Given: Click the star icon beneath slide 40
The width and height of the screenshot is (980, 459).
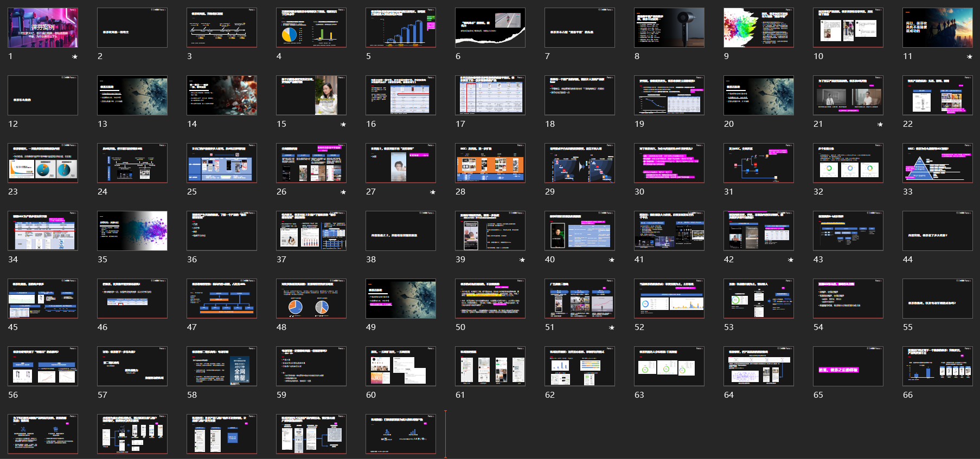Looking at the screenshot, I should tap(612, 260).
